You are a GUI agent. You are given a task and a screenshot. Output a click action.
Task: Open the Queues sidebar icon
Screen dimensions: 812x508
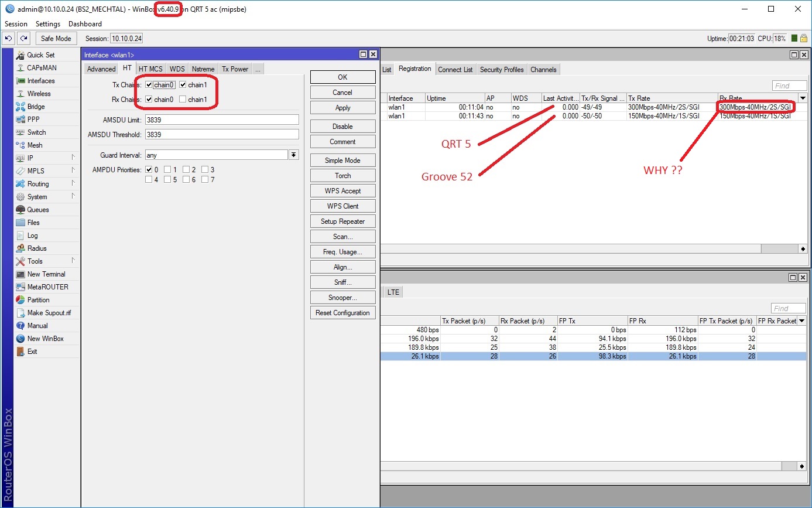click(20, 210)
